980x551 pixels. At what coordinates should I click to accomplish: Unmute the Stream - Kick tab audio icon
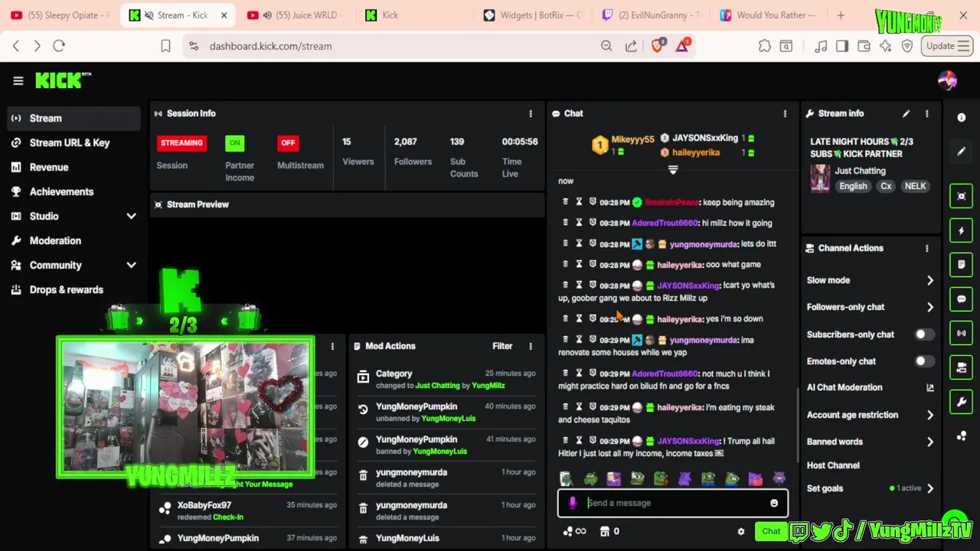point(149,15)
